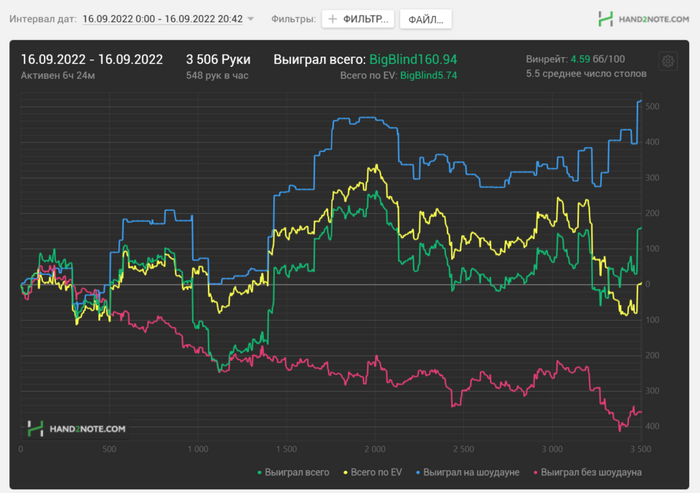The width and height of the screenshot is (700, 493).
Task: Click the EV total value BigBlind5.74
Action: tap(429, 75)
